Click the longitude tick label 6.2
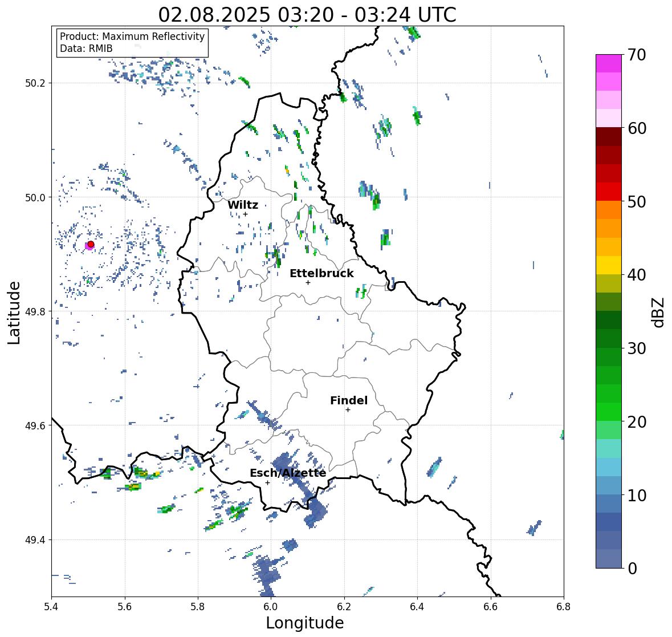The width and height of the screenshot is (672, 637). pos(344,607)
